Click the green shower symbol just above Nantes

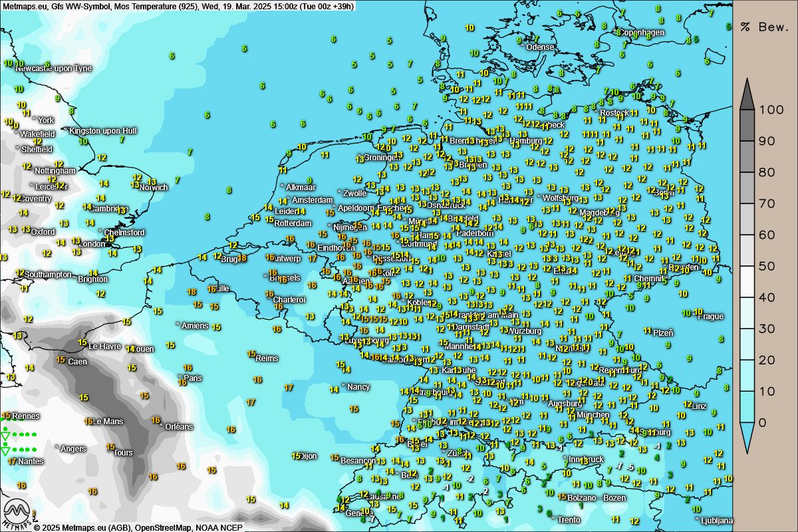click(5, 452)
